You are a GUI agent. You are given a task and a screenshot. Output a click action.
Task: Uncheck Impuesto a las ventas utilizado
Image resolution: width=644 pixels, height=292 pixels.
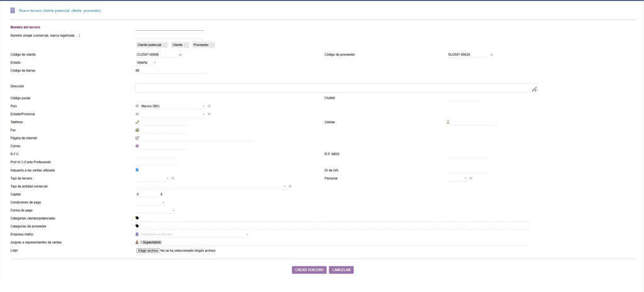click(137, 170)
